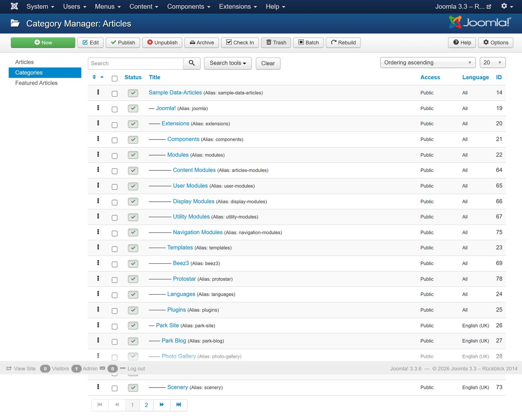Click the Log out link in footer
This screenshot has height=420, width=522.
click(x=136, y=369)
